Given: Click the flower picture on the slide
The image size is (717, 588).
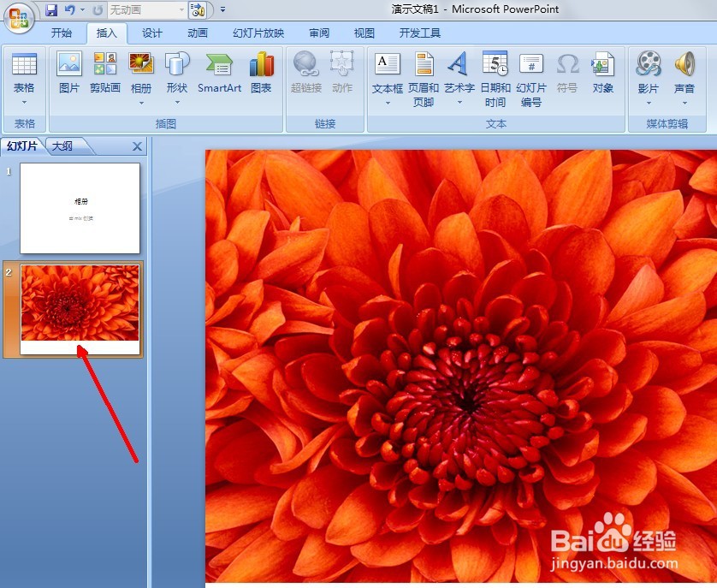Looking at the screenshot, I should (461, 366).
